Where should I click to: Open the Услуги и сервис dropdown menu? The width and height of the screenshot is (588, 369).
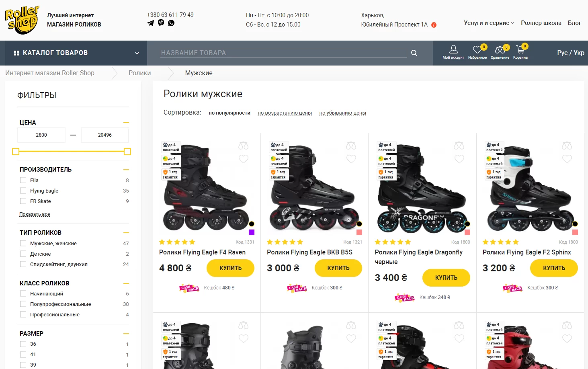(x=489, y=23)
